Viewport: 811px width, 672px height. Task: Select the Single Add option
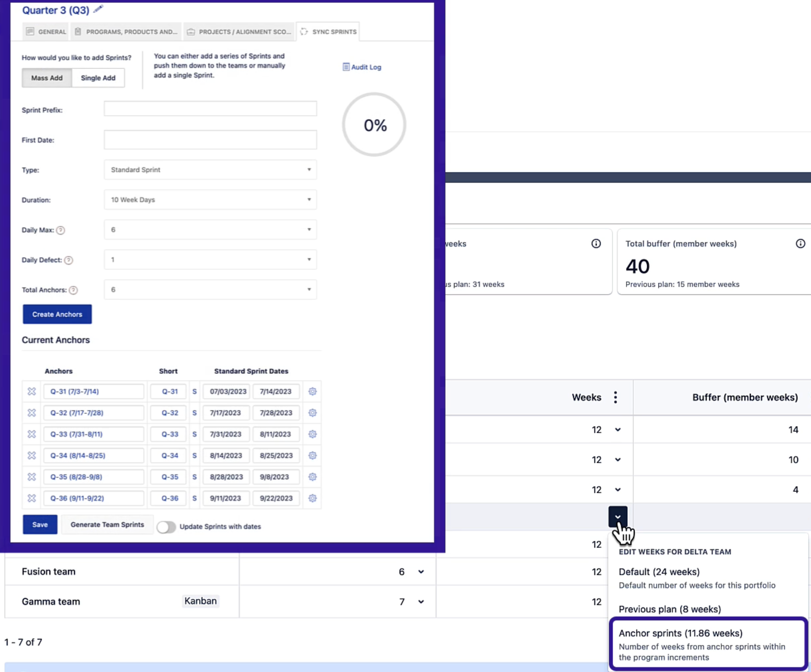coord(98,78)
